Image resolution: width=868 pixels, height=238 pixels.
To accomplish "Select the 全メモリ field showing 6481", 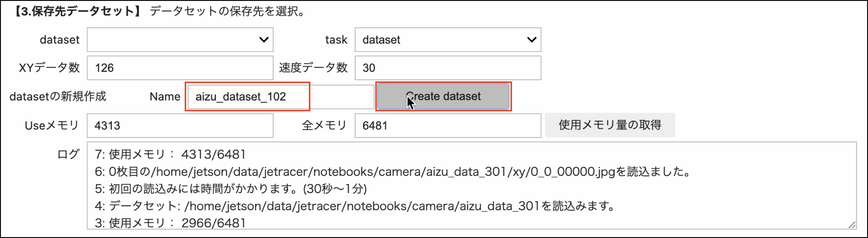I will [448, 126].
